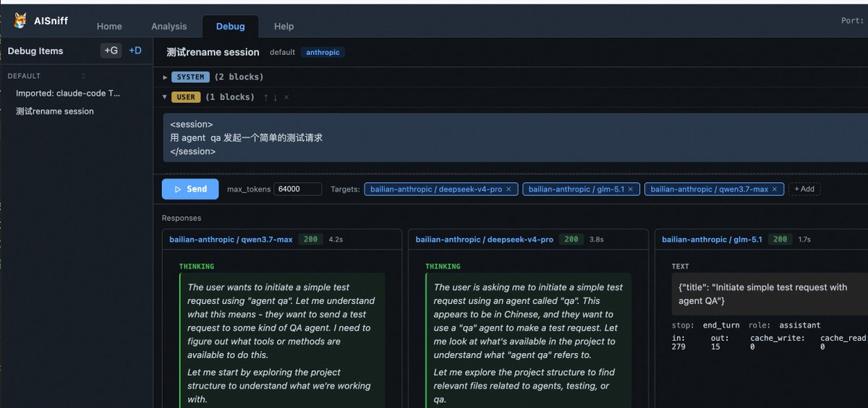Move USER block up with arrow

266,97
